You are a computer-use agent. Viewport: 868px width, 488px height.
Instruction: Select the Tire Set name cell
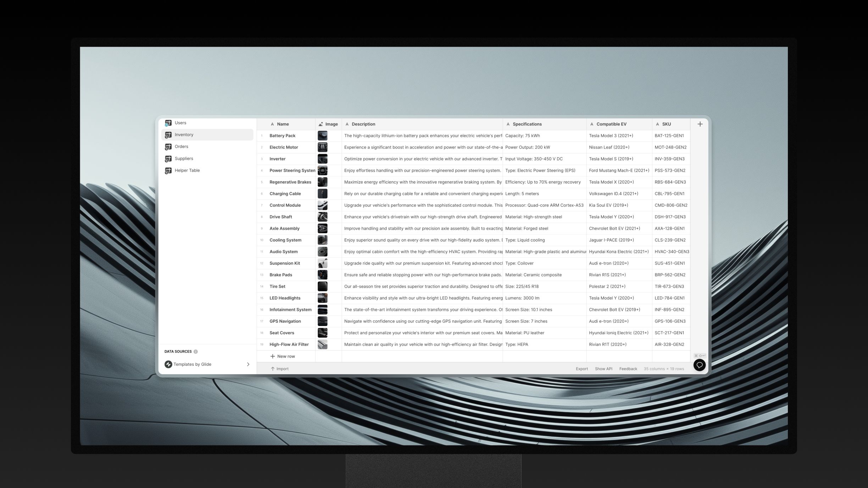tap(277, 287)
